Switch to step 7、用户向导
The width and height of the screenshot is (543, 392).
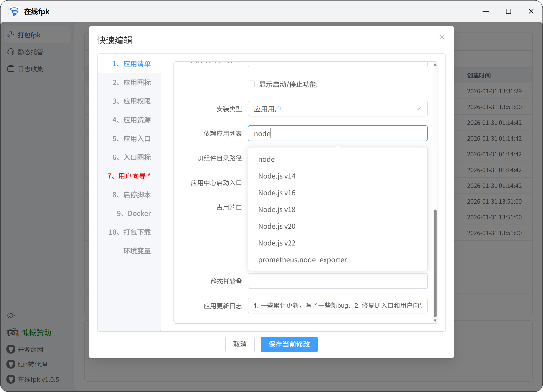pyautogui.click(x=129, y=176)
